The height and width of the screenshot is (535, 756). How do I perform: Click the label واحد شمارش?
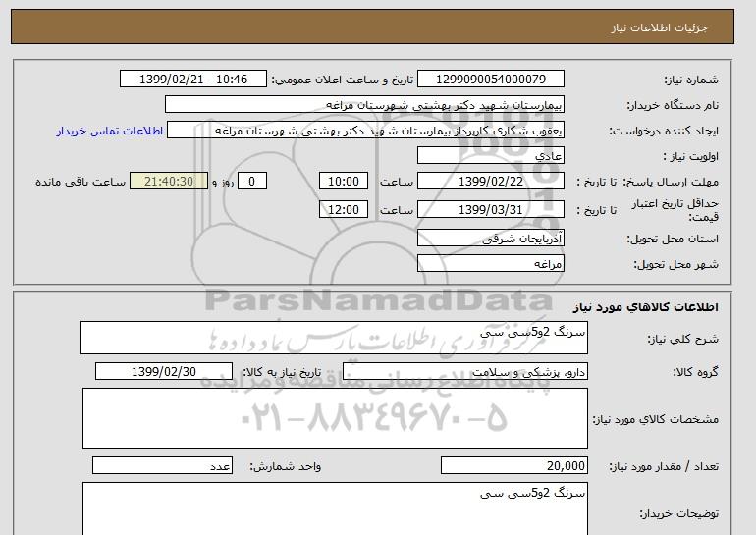coord(286,466)
